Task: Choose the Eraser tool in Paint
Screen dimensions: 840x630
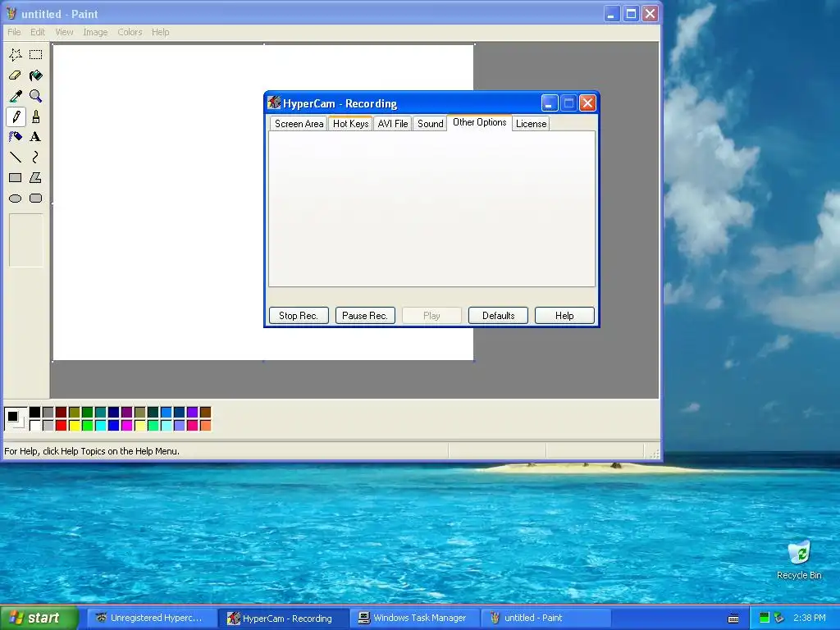Action: [x=16, y=75]
